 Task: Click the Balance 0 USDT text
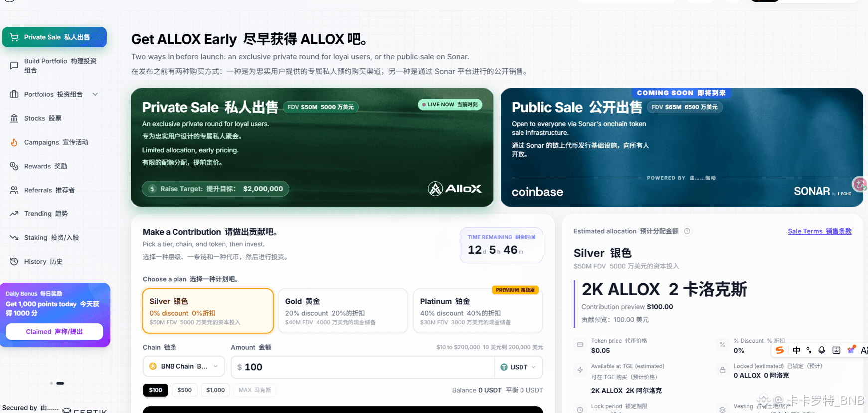(477, 390)
